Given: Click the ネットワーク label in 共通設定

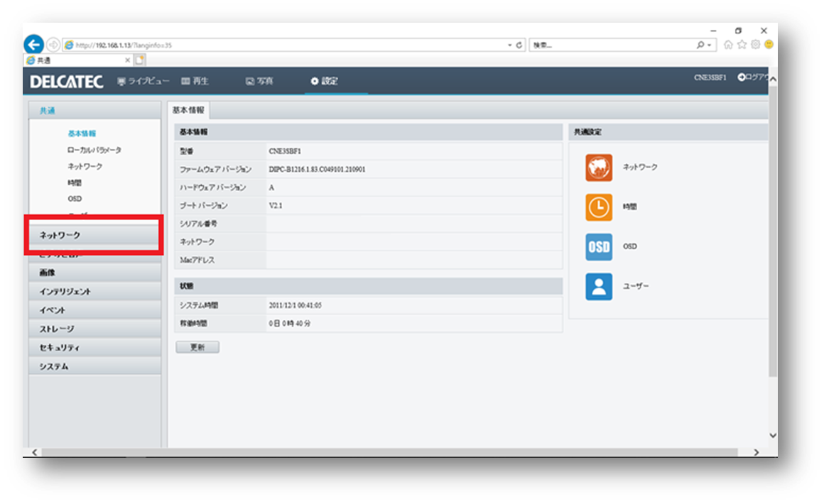Looking at the screenshot, I should 640,167.
